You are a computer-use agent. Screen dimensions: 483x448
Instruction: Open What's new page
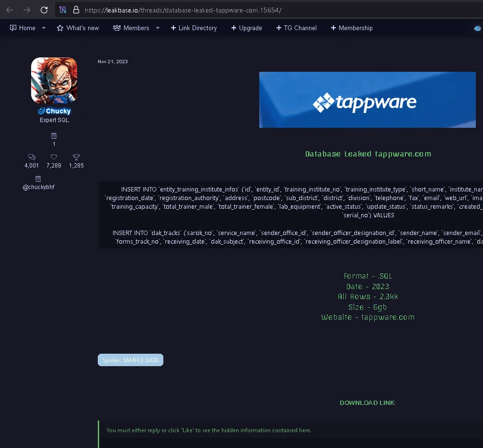point(78,28)
